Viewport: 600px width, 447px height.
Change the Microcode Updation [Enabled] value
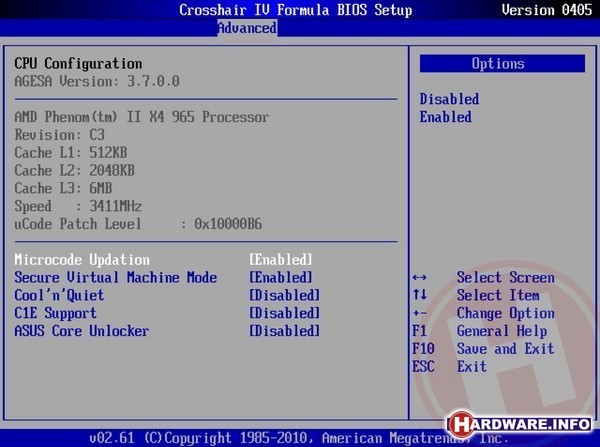click(x=281, y=259)
